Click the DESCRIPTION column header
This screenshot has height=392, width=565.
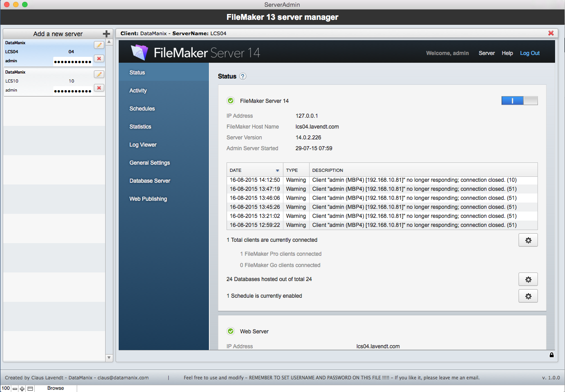(423, 170)
